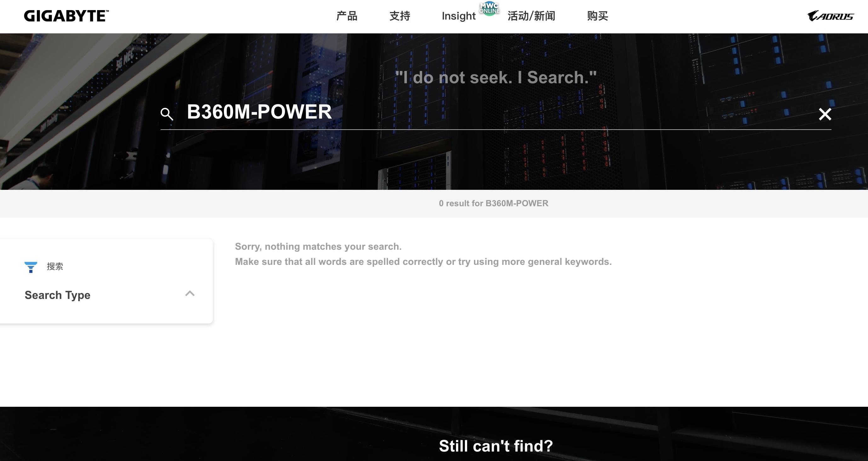Open the 购买 menu
The width and height of the screenshot is (868, 461).
(597, 16)
